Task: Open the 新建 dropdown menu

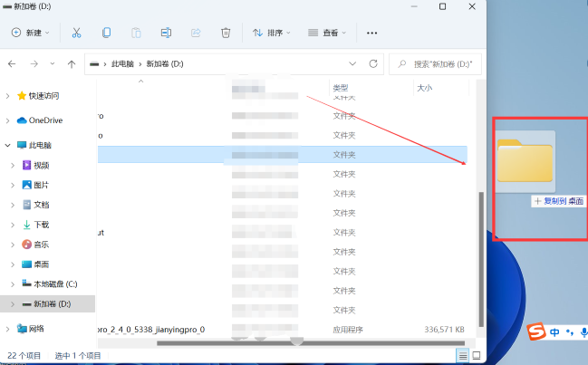Action: [x=33, y=33]
